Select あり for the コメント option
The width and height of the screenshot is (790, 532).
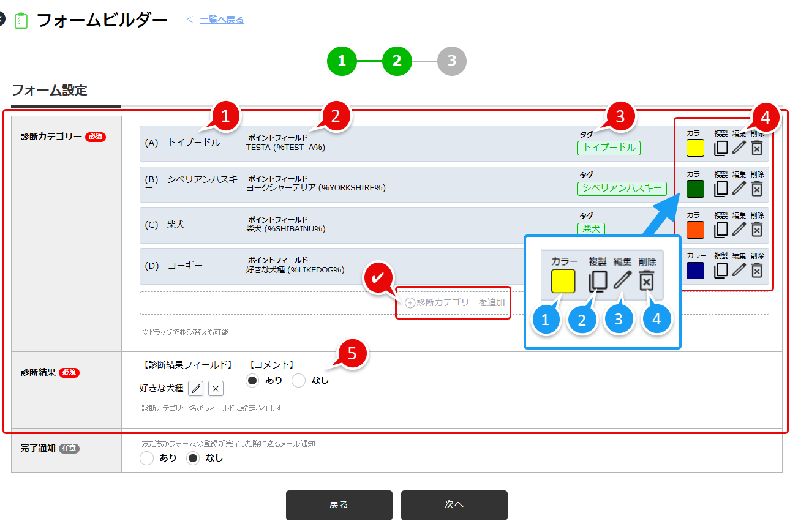click(x=252, y=380)
